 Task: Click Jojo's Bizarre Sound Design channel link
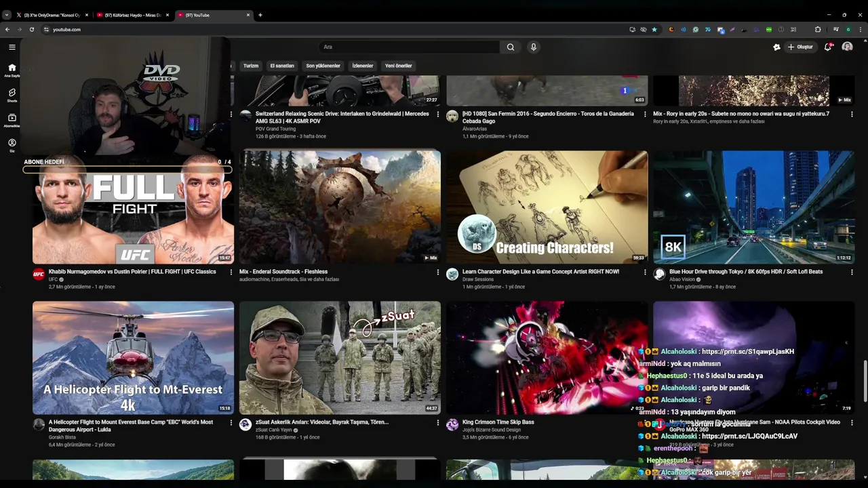(x=492, y=430)
